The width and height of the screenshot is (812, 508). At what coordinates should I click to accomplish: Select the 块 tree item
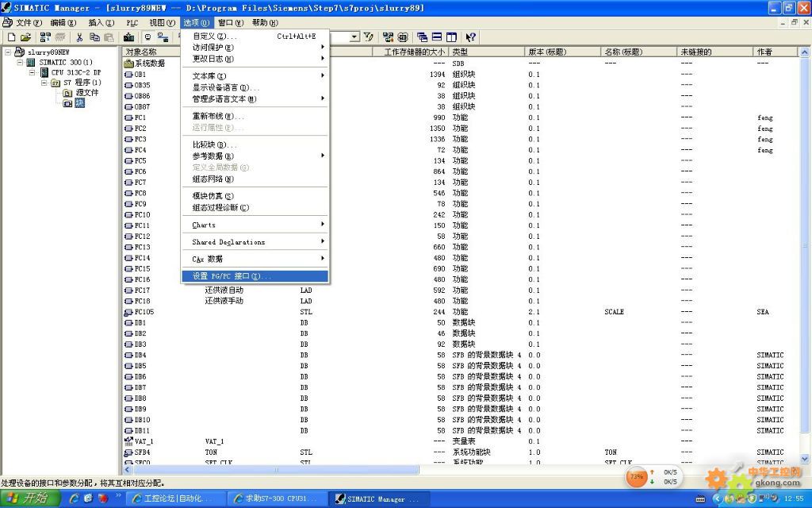pos(79,103)
